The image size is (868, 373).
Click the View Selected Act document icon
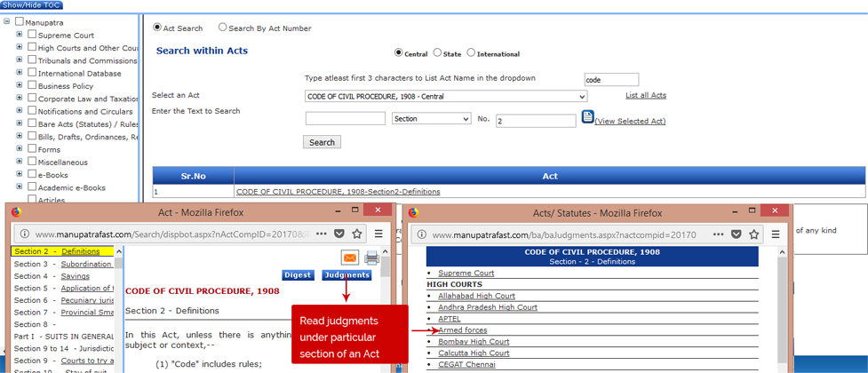pos(587,117)
